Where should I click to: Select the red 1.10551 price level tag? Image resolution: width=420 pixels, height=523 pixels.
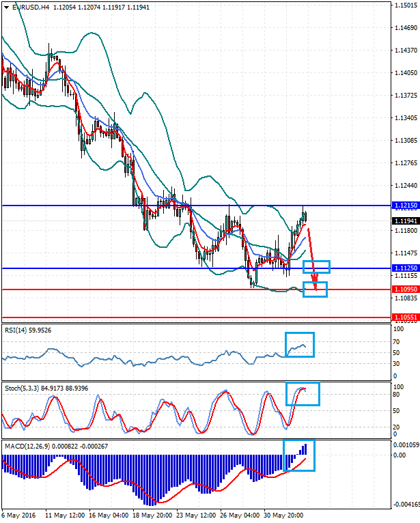point(406,317)
